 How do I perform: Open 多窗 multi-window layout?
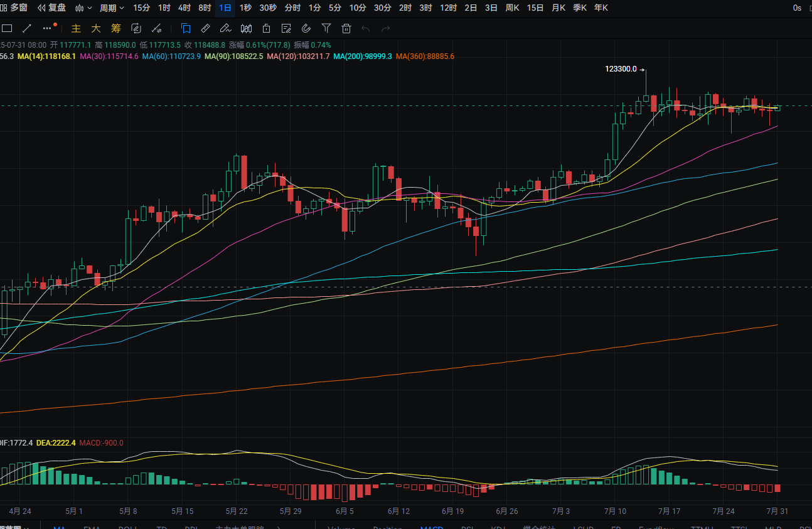coord(14,8)
